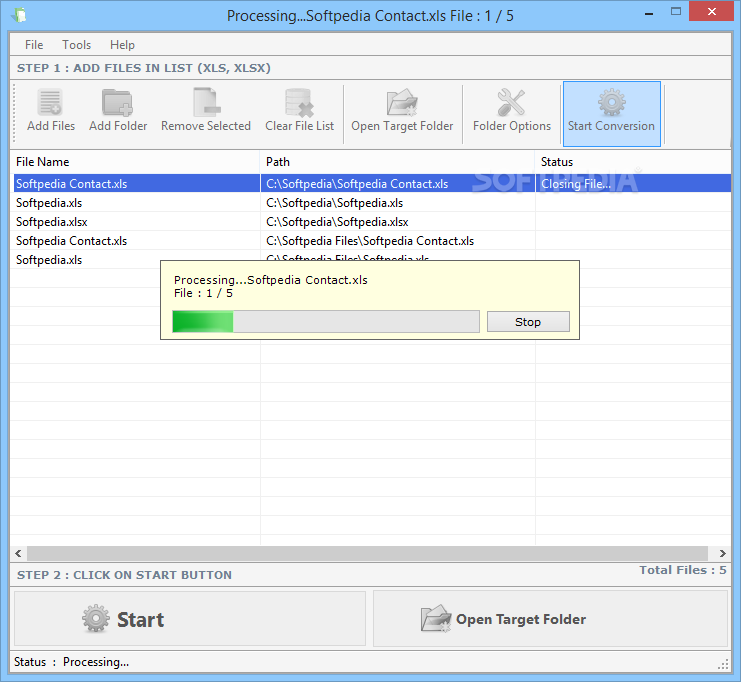741x682 pixels.
Task: Click the 'Processing...Softpedia Contact.xls' popup text
Action: [271, 280]
